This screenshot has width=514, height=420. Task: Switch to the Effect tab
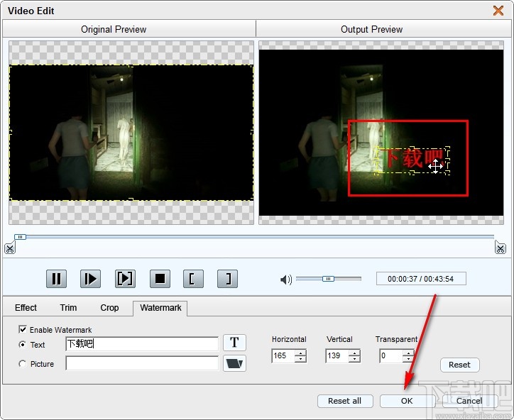tap(26, 308)
